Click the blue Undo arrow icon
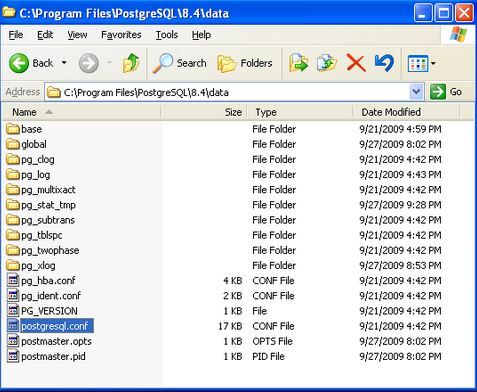The width and height of the screenshot is (477, 392). pyautogui.click(x=384, y=63)
